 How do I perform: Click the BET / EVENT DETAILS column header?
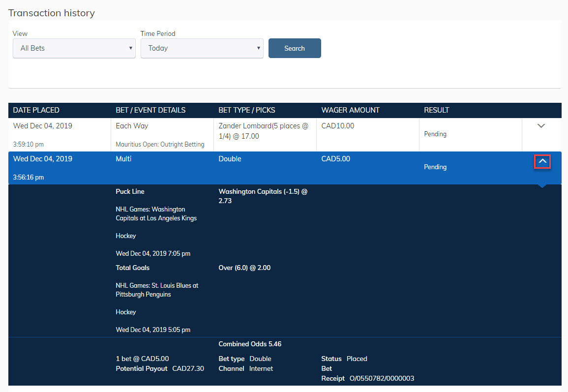click(x=150, y=110)
